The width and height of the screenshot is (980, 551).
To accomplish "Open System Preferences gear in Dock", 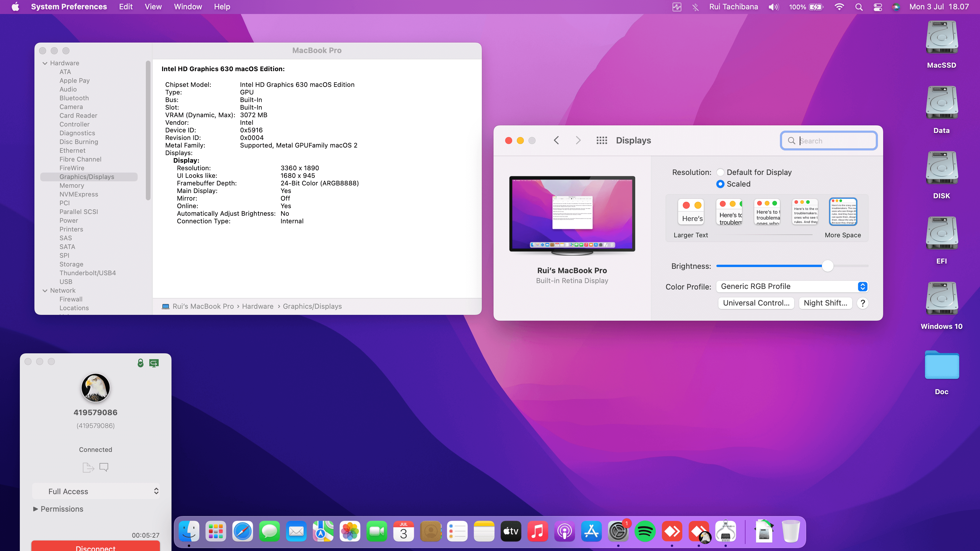I will click(618, 531).
